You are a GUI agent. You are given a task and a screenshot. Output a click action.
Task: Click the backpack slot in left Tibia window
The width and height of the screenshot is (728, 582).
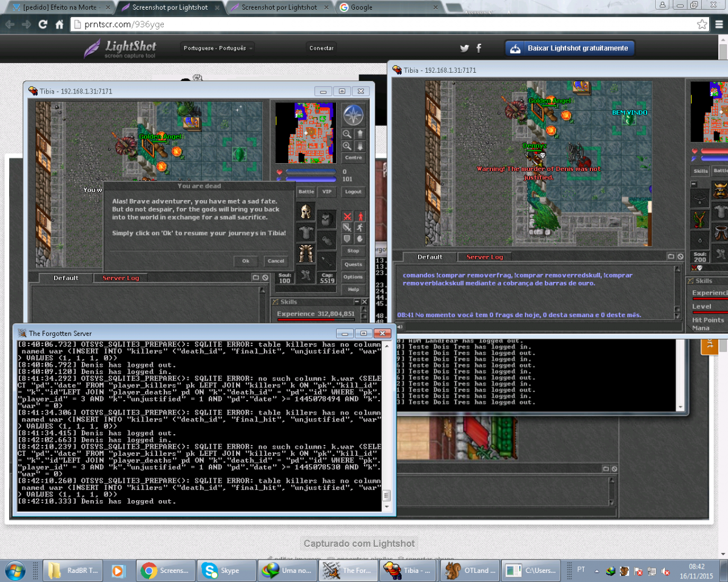tap(328, 219)
